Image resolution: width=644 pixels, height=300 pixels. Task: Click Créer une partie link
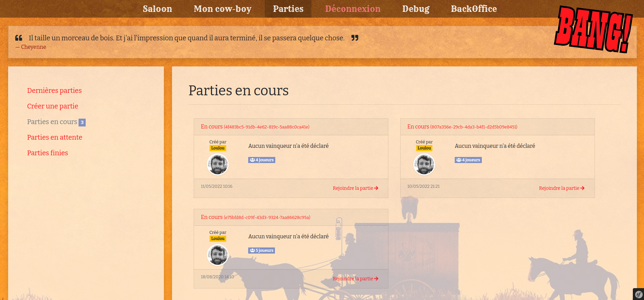click(52, 106)
